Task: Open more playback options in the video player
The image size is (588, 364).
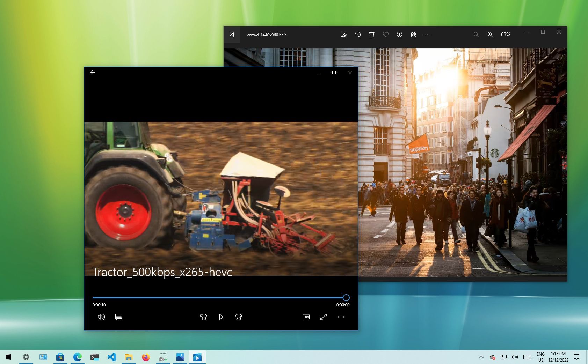Action: (x=341, y=317)
